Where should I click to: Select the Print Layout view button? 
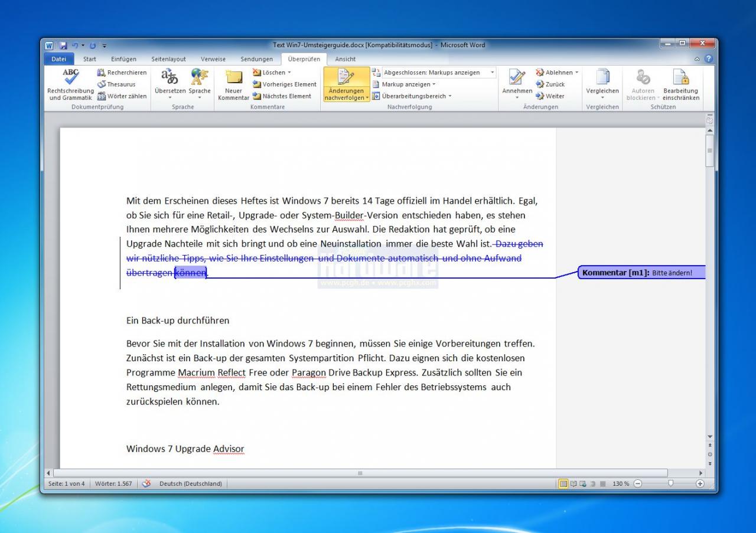563,483
